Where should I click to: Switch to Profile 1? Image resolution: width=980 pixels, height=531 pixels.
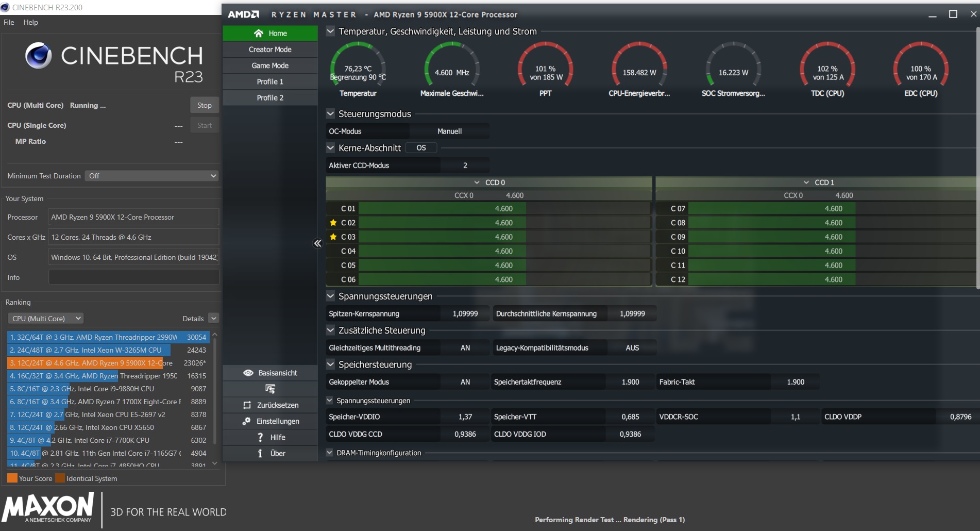270,81
